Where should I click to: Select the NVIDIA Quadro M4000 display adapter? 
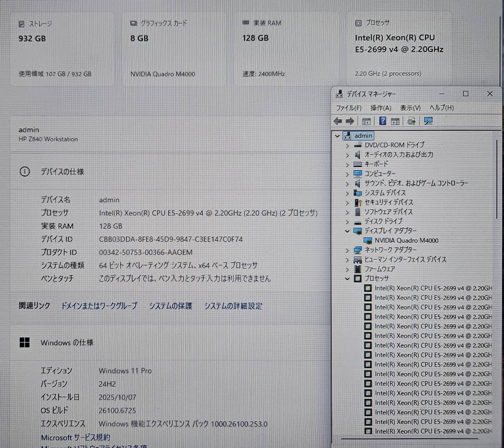[x=406, y=241]
